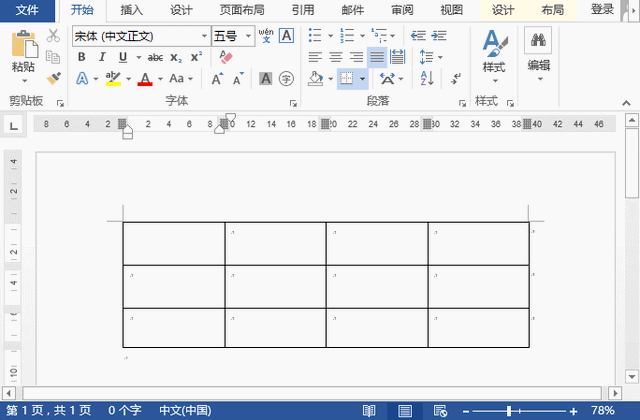Screen dimensions: 640x420
Task: Switch to the 引用 tab
Action: (x=303, y=10)
